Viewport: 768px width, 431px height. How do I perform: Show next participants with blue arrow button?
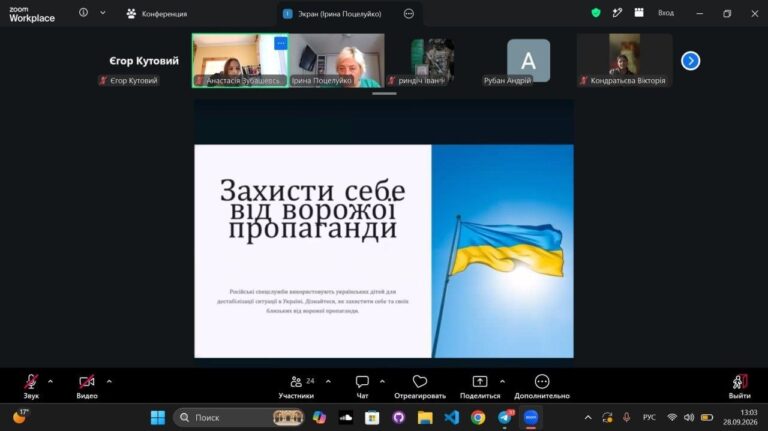pyautogui.click(x=691, y=61)
